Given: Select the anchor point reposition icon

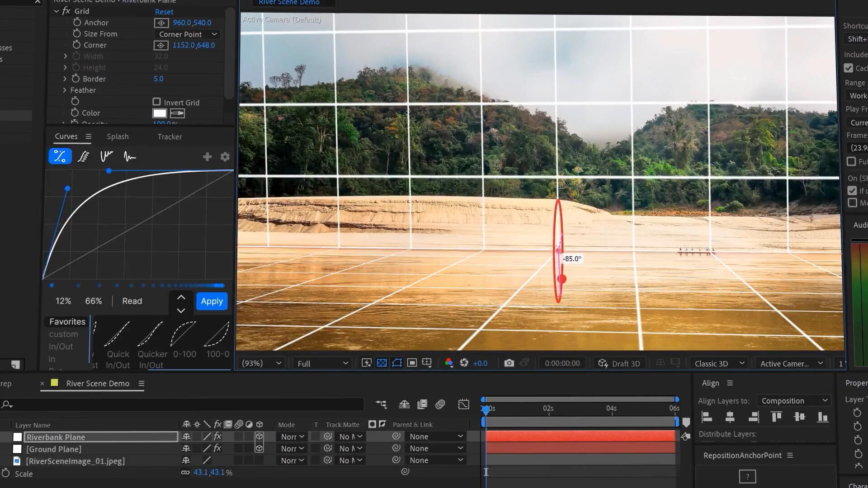Looking at the screenshot, I should click(x=746, y=477).
